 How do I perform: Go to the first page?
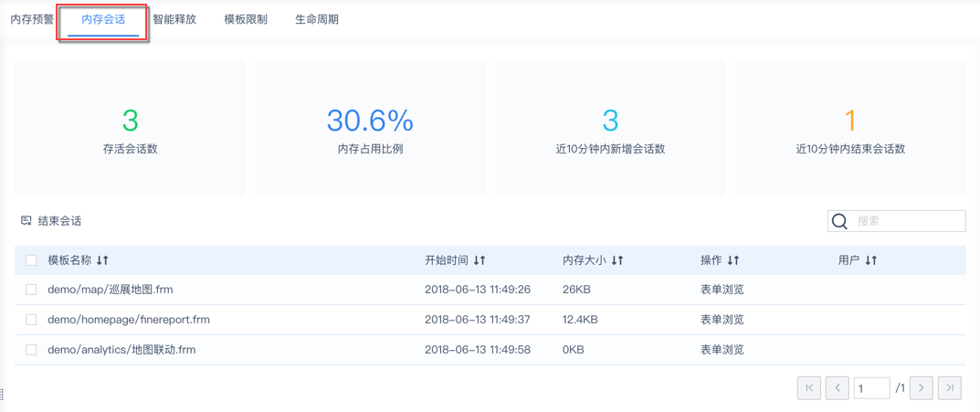[x=808, y=388]
